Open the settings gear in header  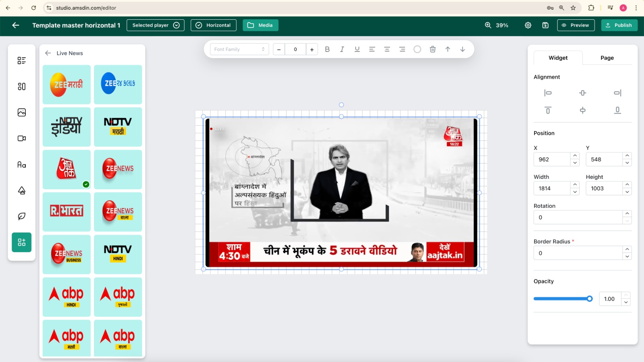click(x=528, y=25)
